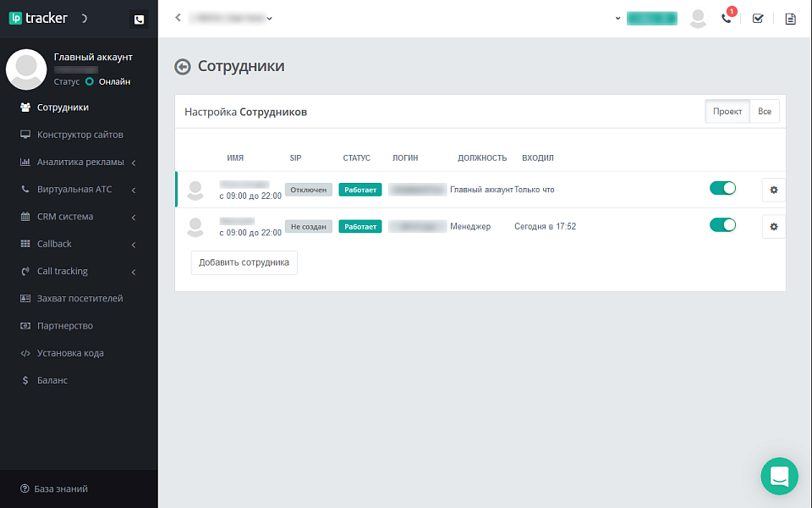
Task: Click the Менеджер employee avatar thumbnail
Action: tap(195, 226)
